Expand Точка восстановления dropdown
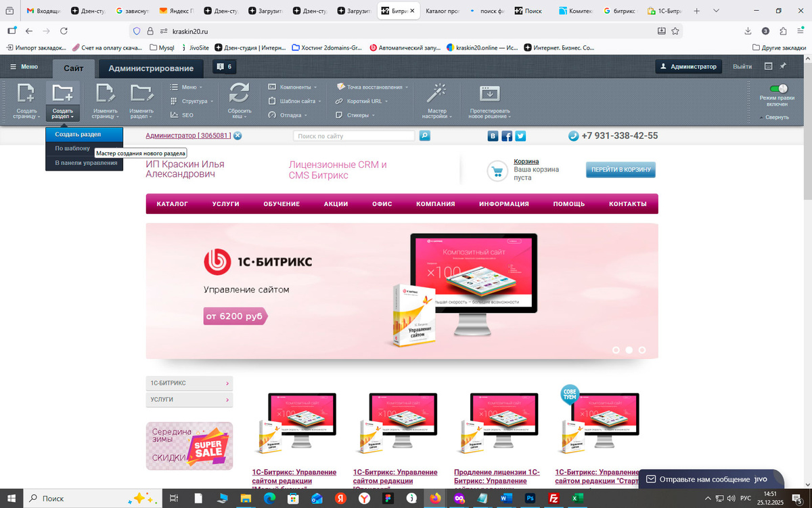This screenshot has width=812, height=508. pos(372,87)
